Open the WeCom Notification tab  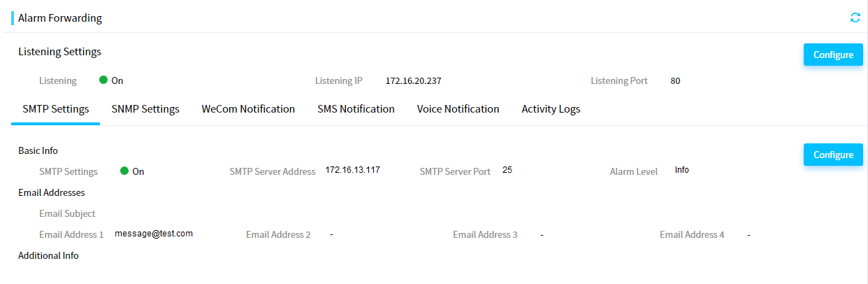pyautogui.click(x=248, y=109)
